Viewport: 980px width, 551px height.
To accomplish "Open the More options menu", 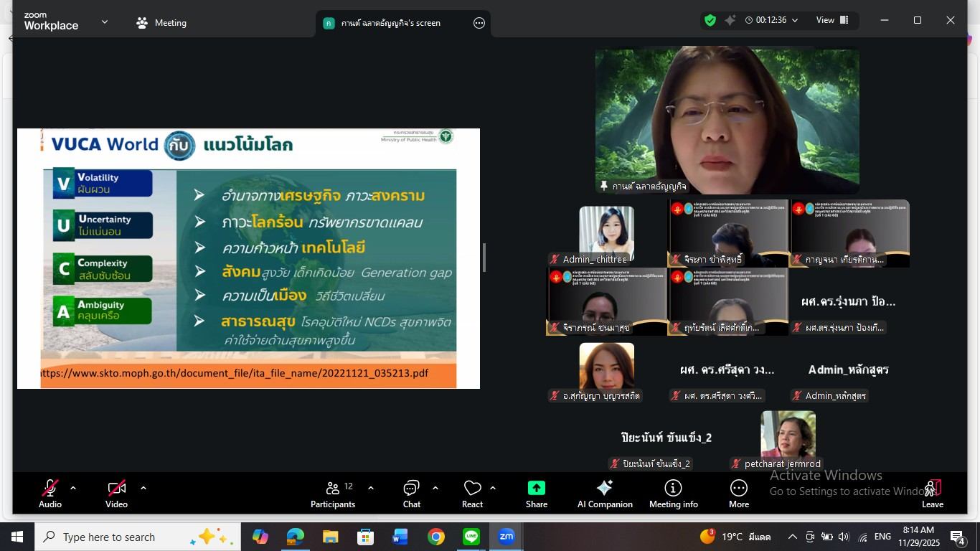I will click(x=738, y=494).
